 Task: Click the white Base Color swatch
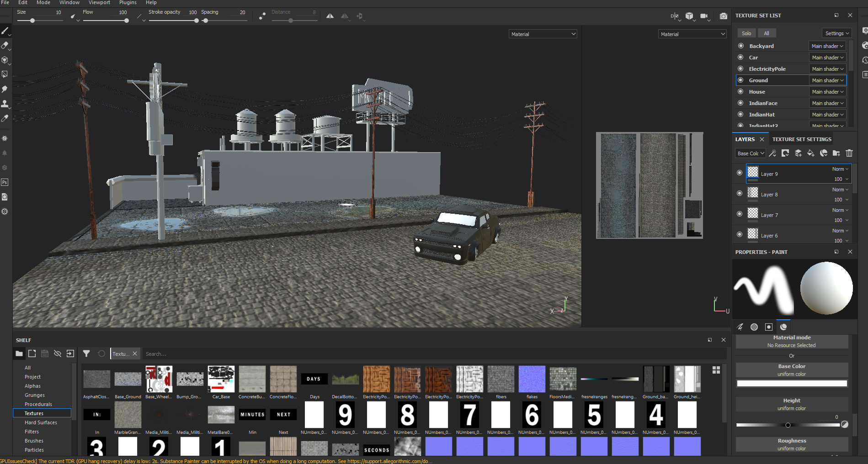point(792,384)
